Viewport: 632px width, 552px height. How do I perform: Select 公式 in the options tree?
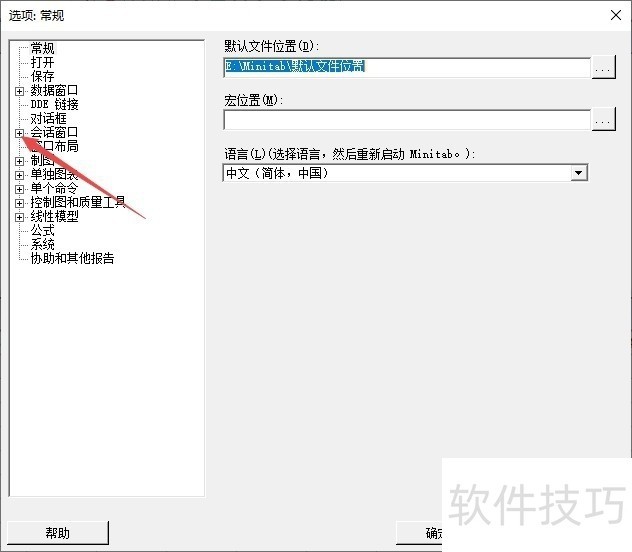click(42, 230)
